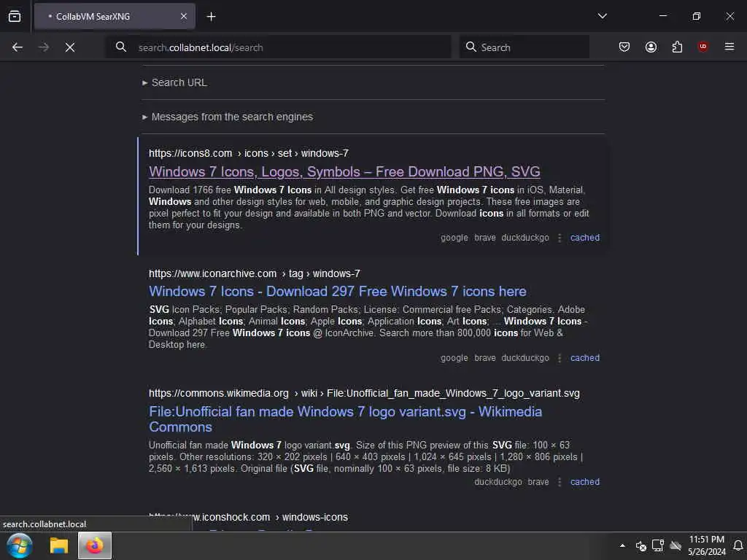
Task: Open a new tab with plus button
Action: coord(211,17)
